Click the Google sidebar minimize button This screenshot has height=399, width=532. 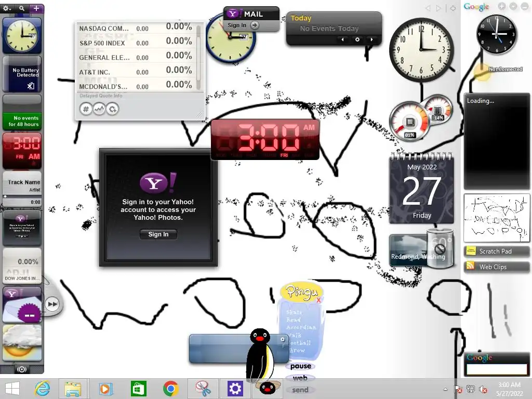[x=525, y=6]
